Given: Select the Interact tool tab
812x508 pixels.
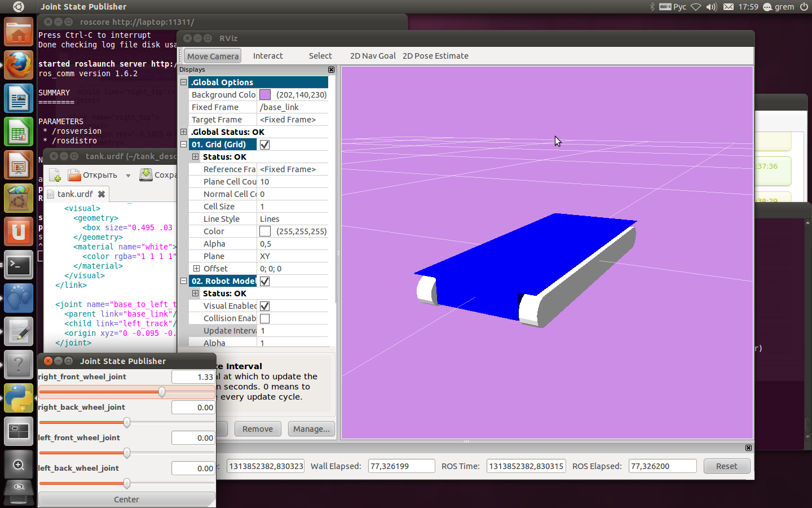Looking at the screenshot, I should click(x=268, y=56).
